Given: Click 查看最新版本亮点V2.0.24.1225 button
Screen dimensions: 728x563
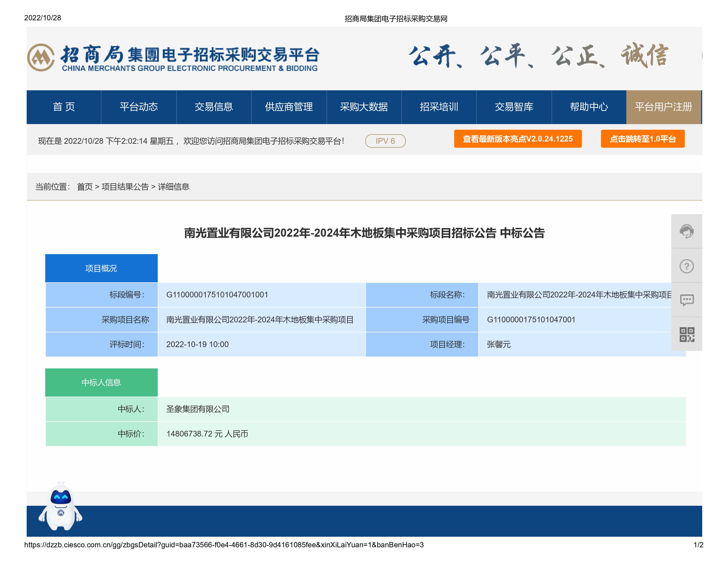Looking at the screenshot, I should tap(518, 139).
